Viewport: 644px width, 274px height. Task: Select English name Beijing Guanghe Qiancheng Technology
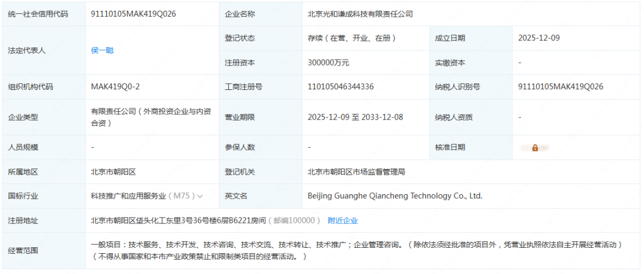tap(395, 196)
